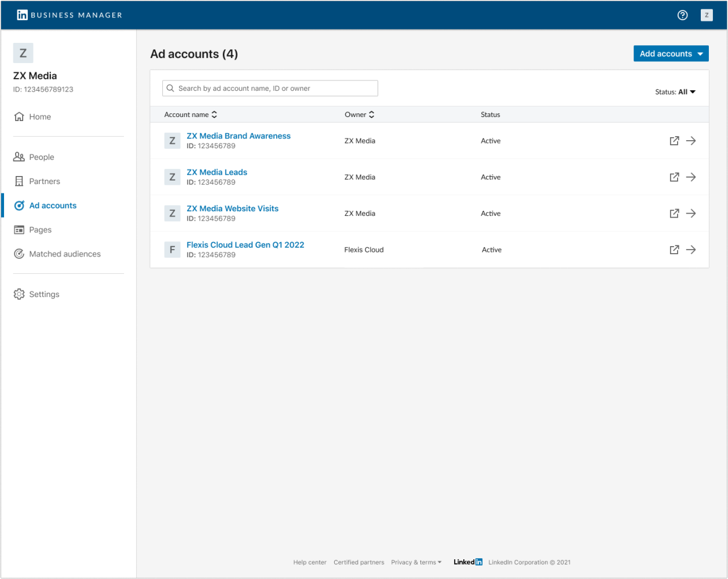Open the Status: All filter dropdown
This screenshot has height=579, width=728.
click(x=675, y=91)
